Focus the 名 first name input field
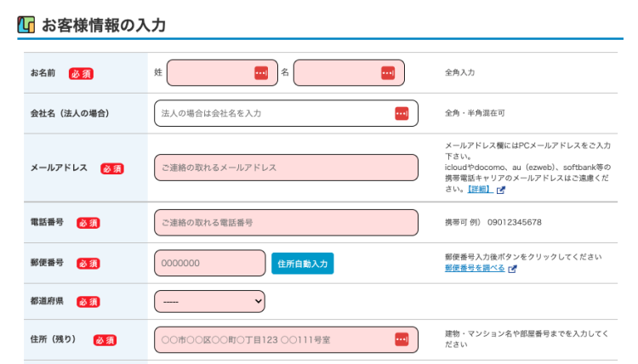638x364 pixels. click(x=336, y=73)
